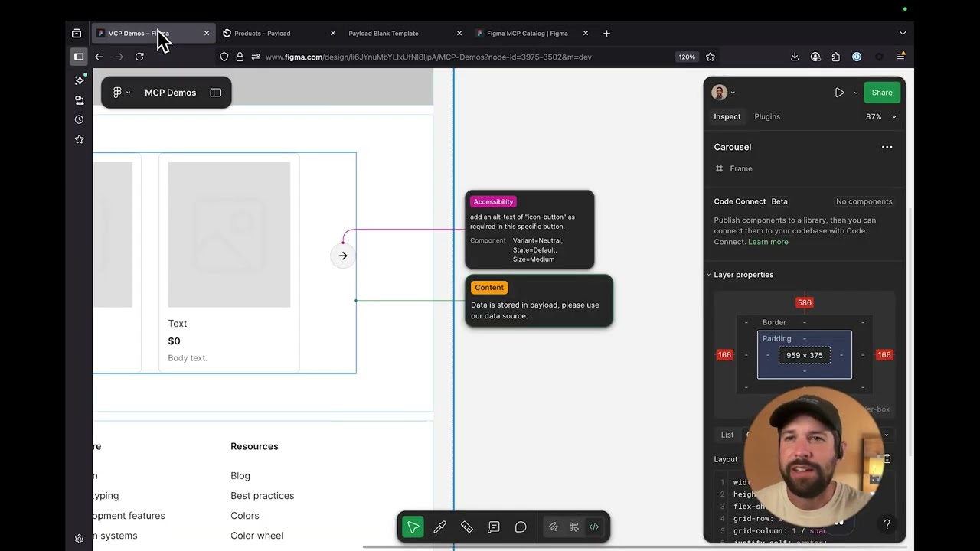
Task: Select the Move tool in Figma toolbar
Action: point(413,527)
